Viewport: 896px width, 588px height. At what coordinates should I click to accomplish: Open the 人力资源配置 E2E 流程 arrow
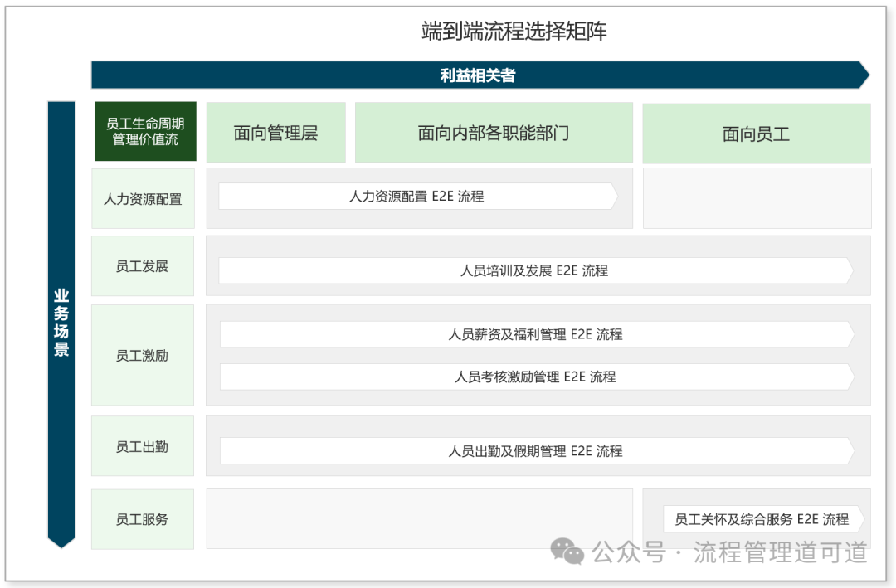(416, 197)
